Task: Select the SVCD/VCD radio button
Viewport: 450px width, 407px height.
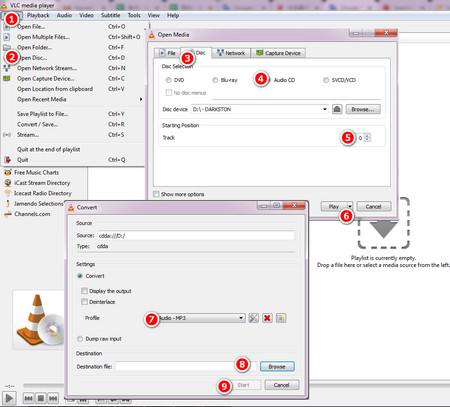Action: [x=326, y=80]
